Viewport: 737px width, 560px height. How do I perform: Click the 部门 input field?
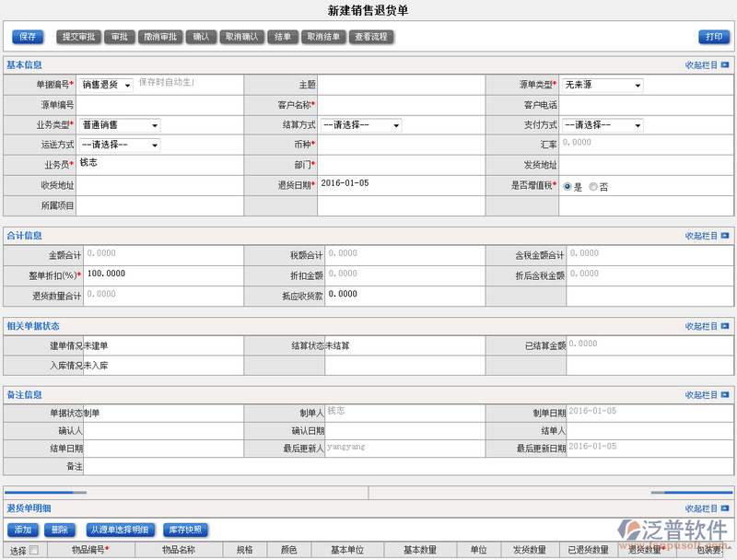(x=402, y=165)
